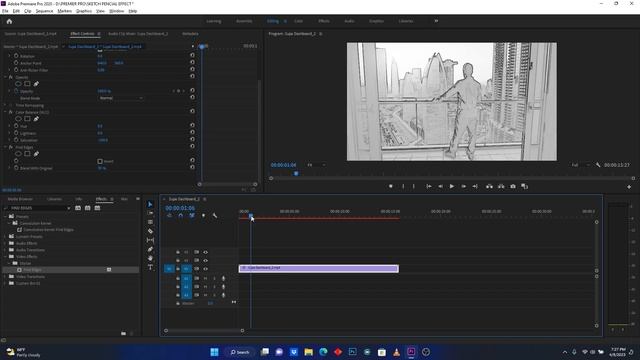Click the Mark In button
Screen dimensions: 640x360
point(403,186)
